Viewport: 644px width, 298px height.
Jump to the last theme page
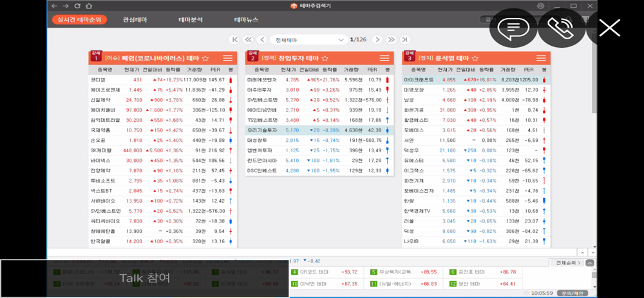404,39
